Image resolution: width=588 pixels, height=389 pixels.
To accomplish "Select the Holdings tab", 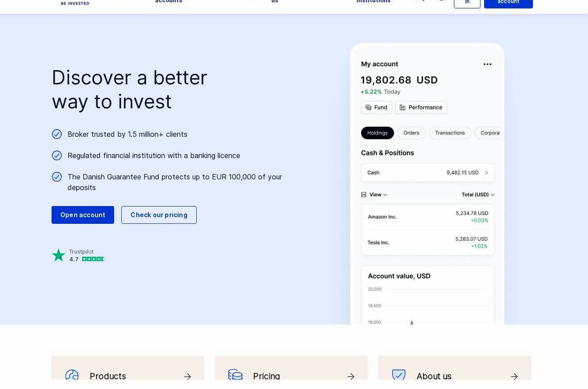I will tap(378, 133).
